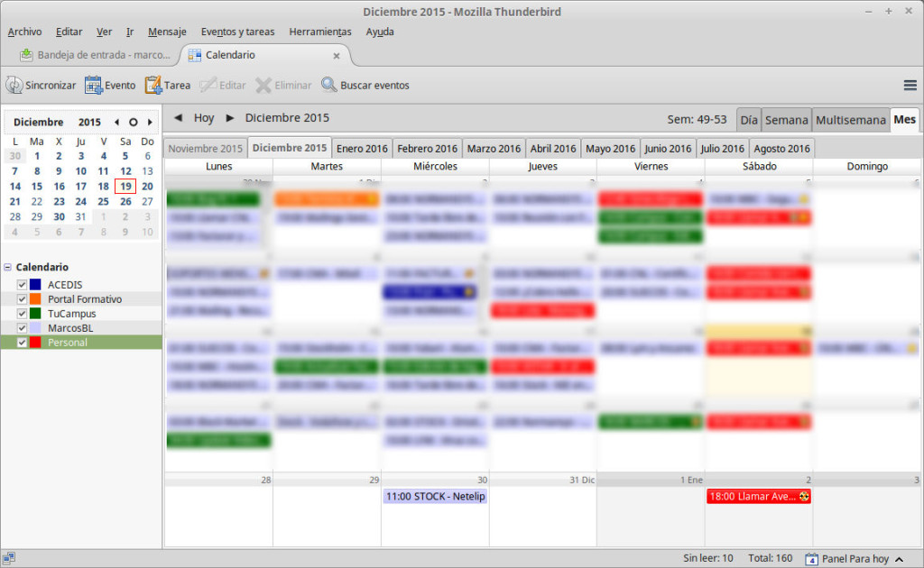Collapse the Calendario list section
924x568 pixels.
(8, 268)
